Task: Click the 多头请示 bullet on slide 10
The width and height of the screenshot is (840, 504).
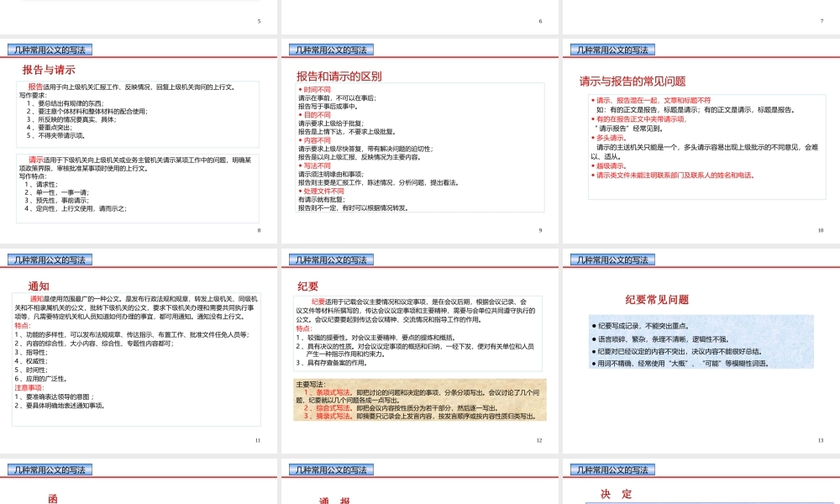Action: pos(608,138)
